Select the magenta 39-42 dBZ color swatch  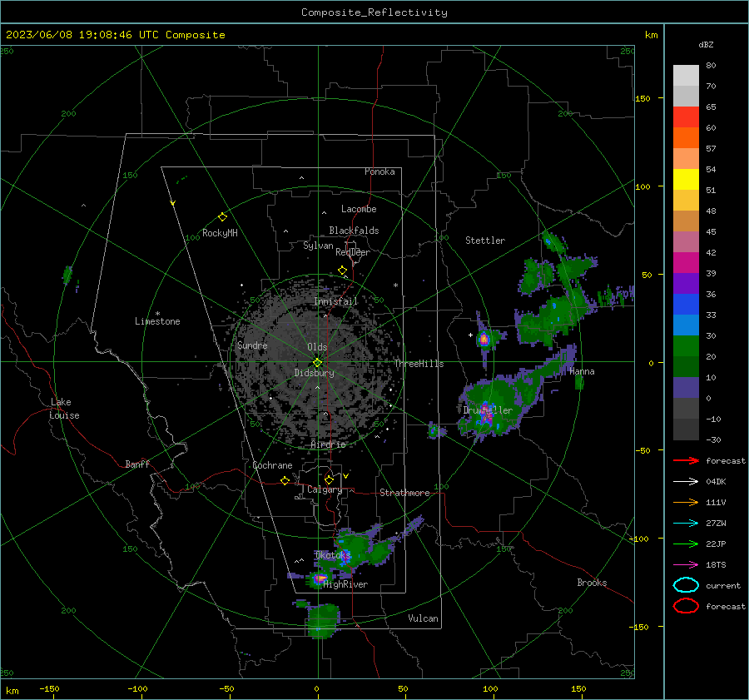point(686,263)
